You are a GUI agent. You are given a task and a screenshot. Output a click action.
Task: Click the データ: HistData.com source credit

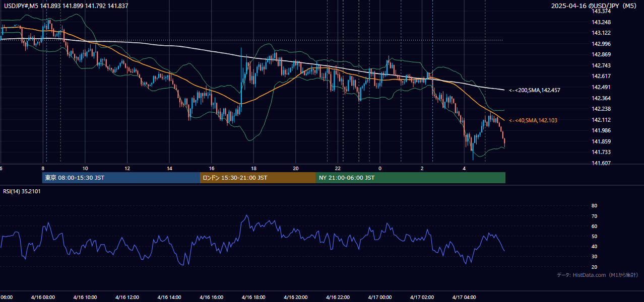coord(597,275)
